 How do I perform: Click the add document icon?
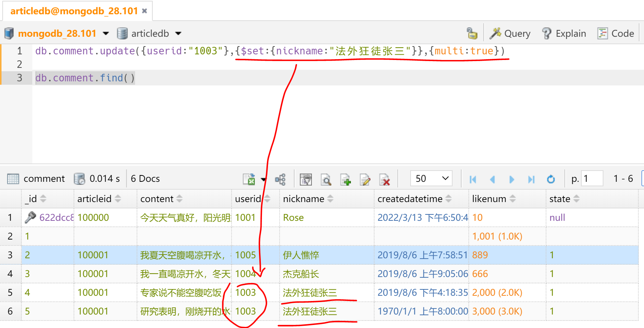345,179
